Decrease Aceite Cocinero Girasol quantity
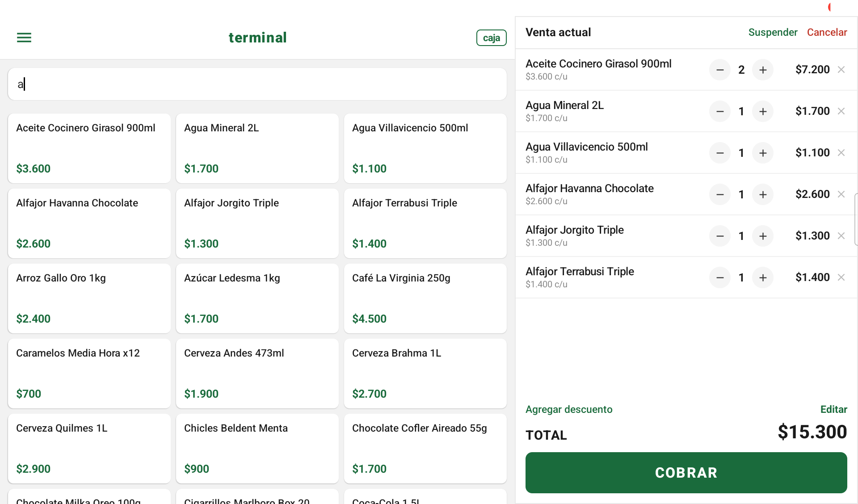The image size is (858, 504). point(720,70)
